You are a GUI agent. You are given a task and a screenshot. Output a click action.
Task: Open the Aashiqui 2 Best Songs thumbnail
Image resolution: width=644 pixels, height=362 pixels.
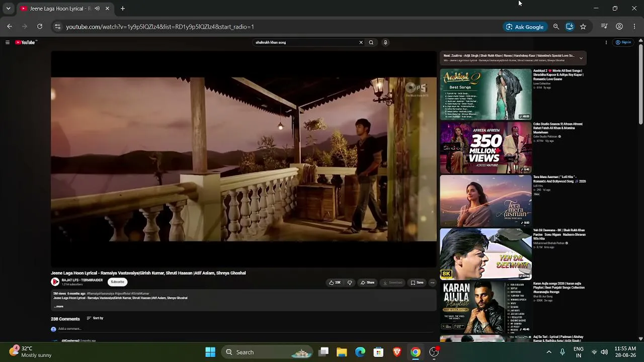tap(486, 94)
